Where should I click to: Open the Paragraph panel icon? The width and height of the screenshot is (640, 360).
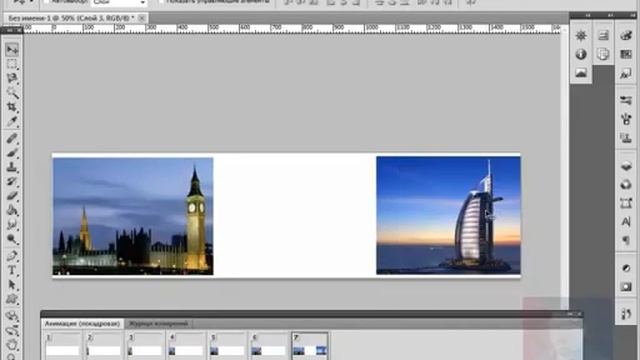pyautogui.click(x=626, y=240)
